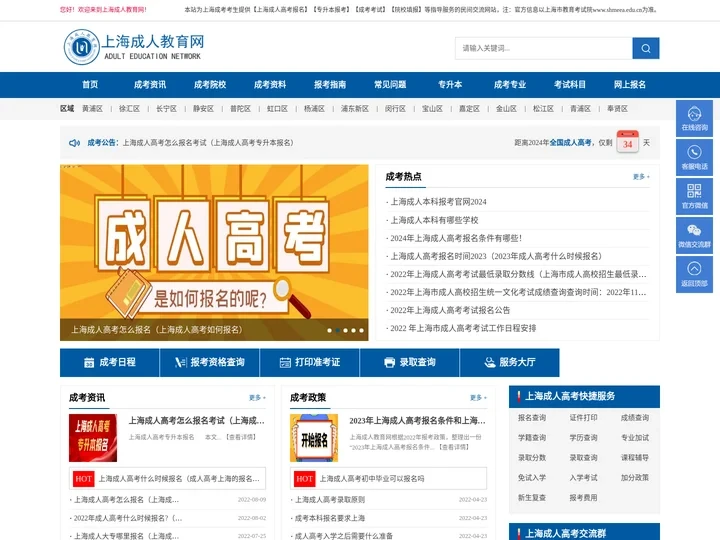Click the first carousel dot indicator
720x540 pixels.
coord(329,330)
